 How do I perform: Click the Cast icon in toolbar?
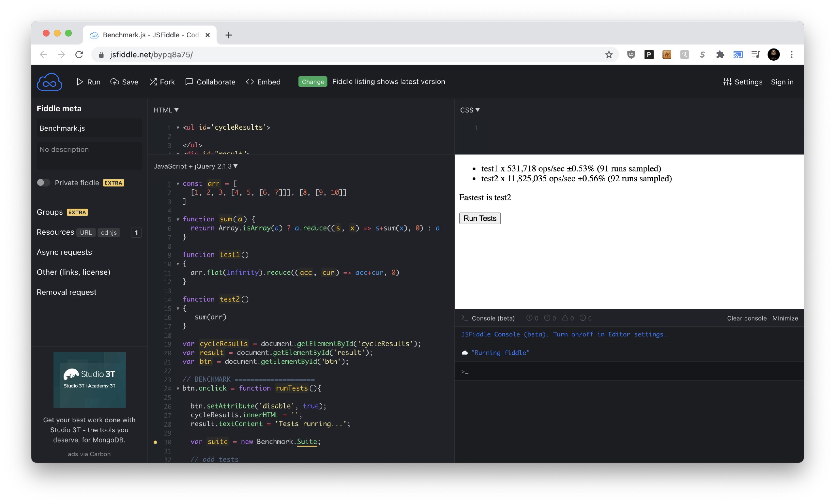click(x=738, y=54)
